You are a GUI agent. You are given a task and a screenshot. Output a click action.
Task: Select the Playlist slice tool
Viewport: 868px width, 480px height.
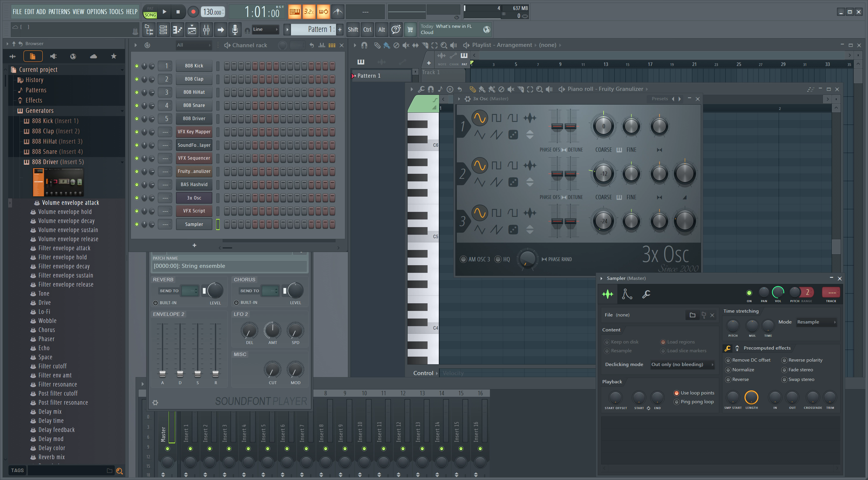coord(425,45)
